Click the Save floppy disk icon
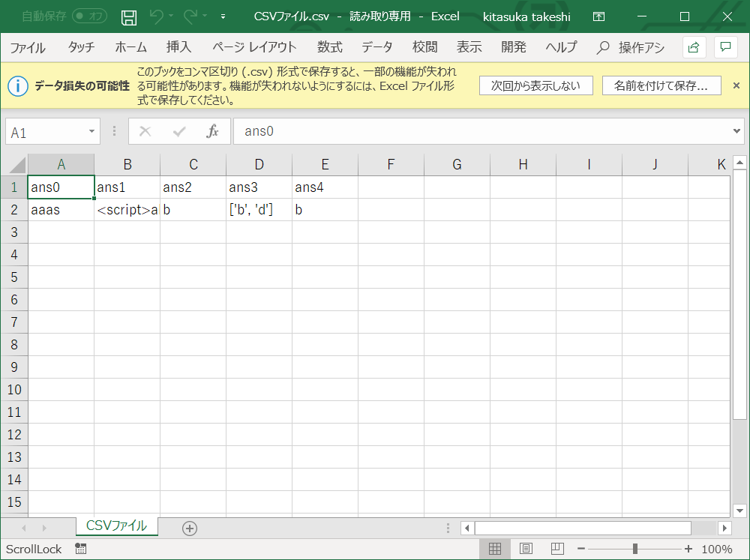 point(129,17)
